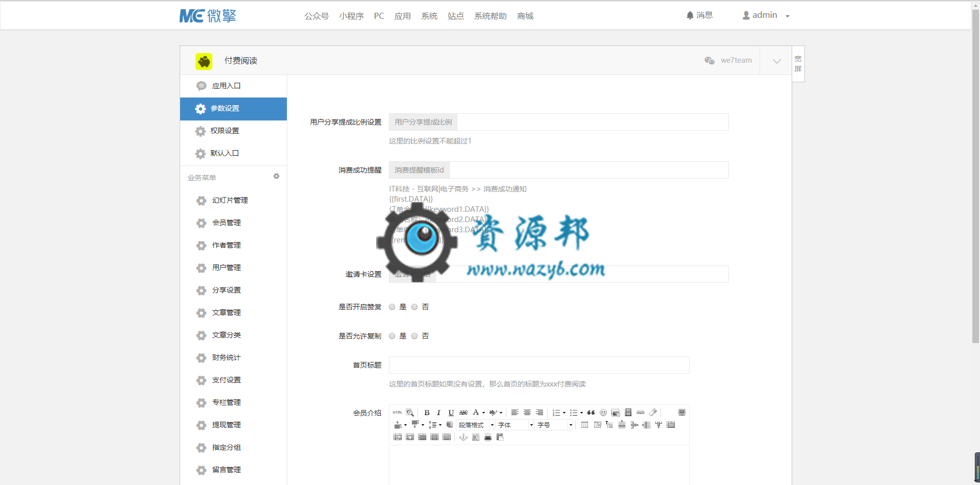Focus 首页标题 input field

coord(539,365)
